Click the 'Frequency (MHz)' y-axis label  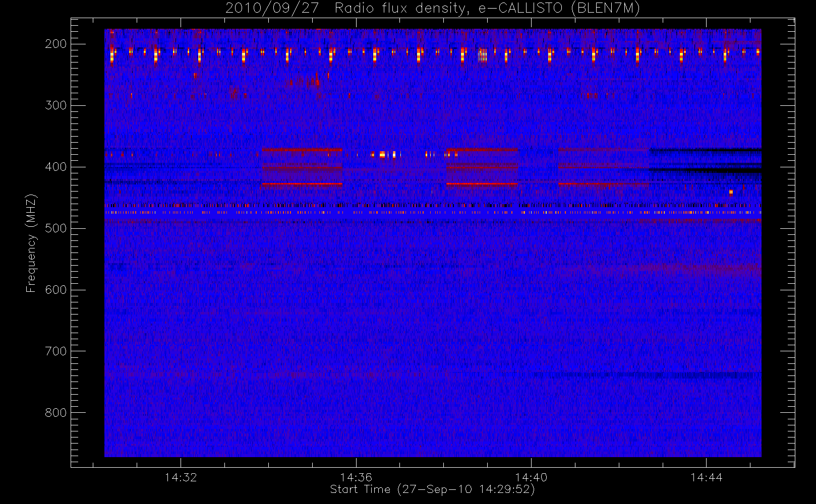point(31,243)
